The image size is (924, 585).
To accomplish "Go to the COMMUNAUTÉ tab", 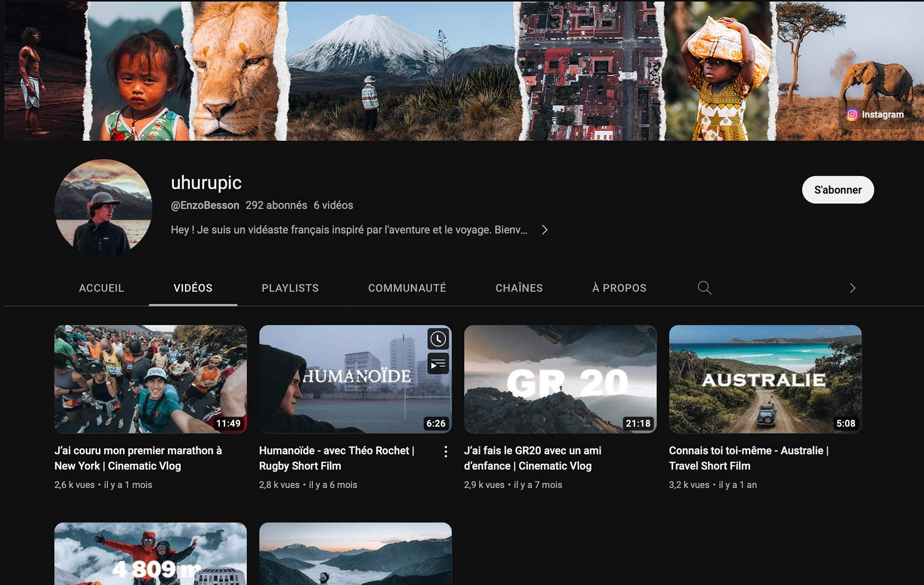I will click(407, 288).
